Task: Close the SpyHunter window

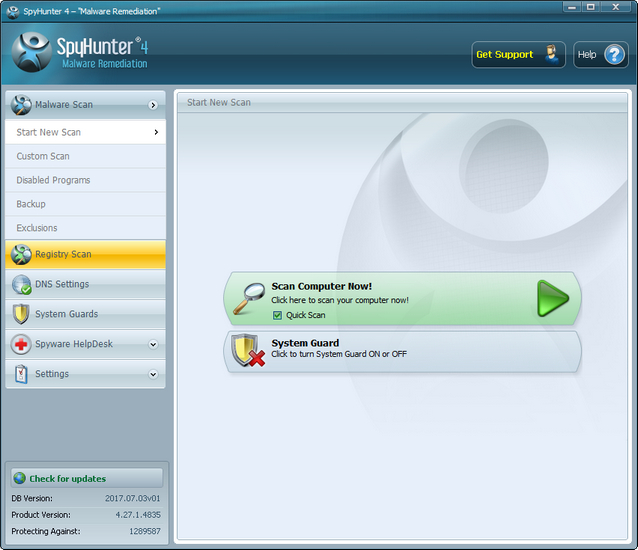Action: [616, 7]
